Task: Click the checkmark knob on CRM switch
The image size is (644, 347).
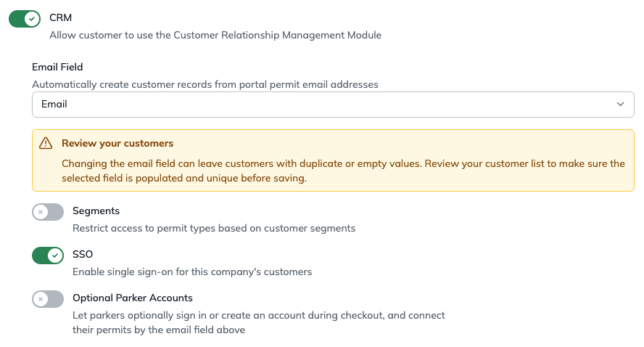Action: click(x=32, y=19)
